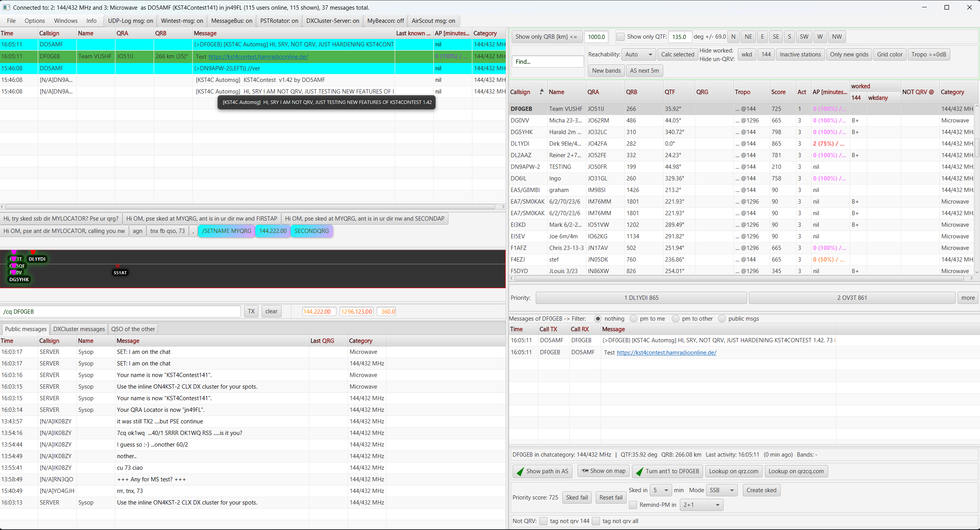The image size is (980, 530).
Task: Click the Calc selected button
Action: click(x=678, y=54)
